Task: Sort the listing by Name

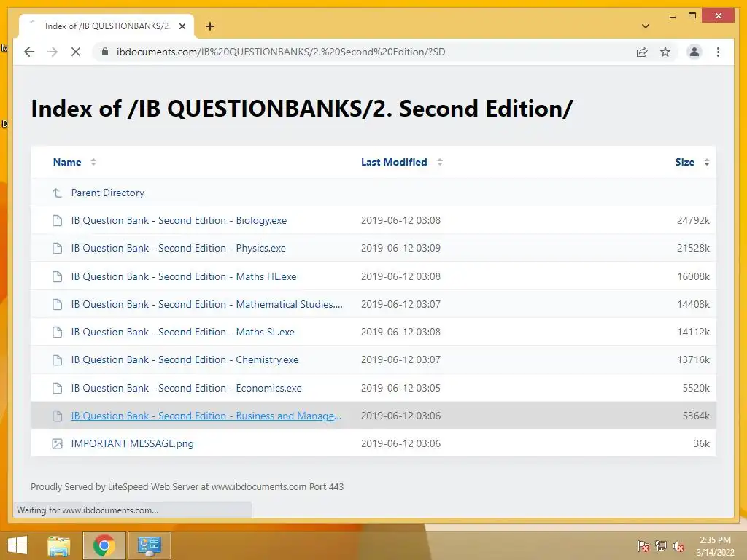Action: 67,162
